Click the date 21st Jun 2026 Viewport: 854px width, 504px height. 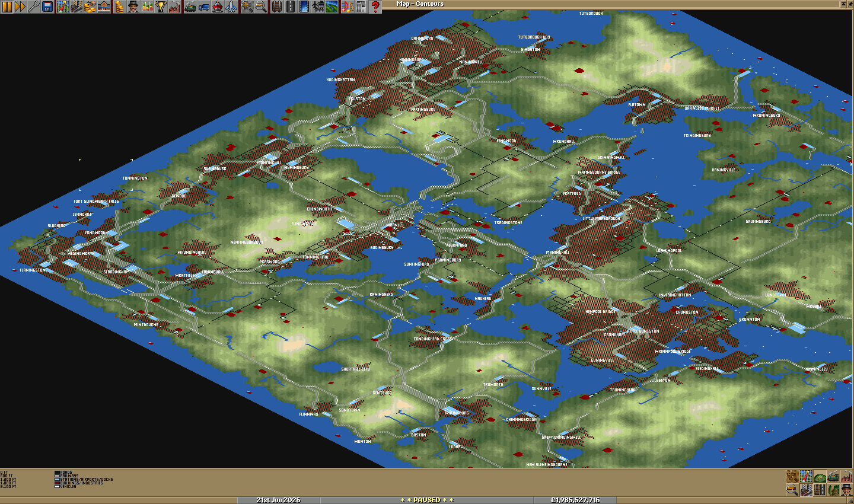[x=278, y=500]
